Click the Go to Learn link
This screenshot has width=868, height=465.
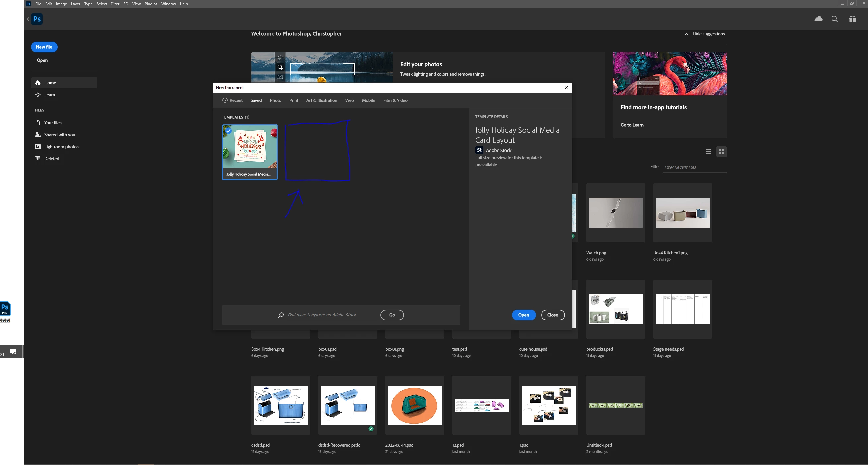[x=632, y=125]
